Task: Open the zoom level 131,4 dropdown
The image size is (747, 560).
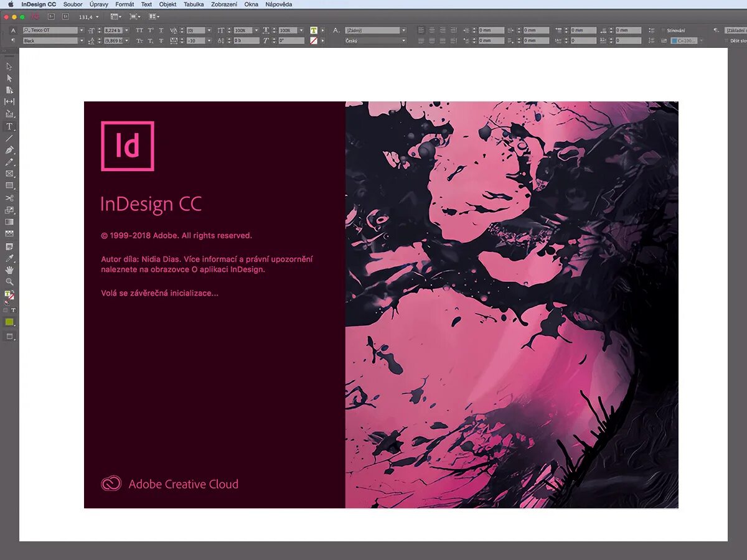Action: coord(97,17)
